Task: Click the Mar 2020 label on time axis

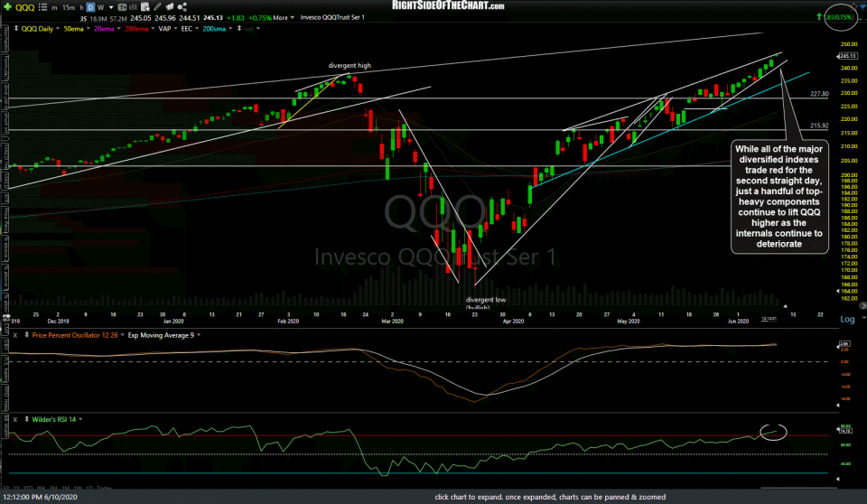Action: [392, 321]
